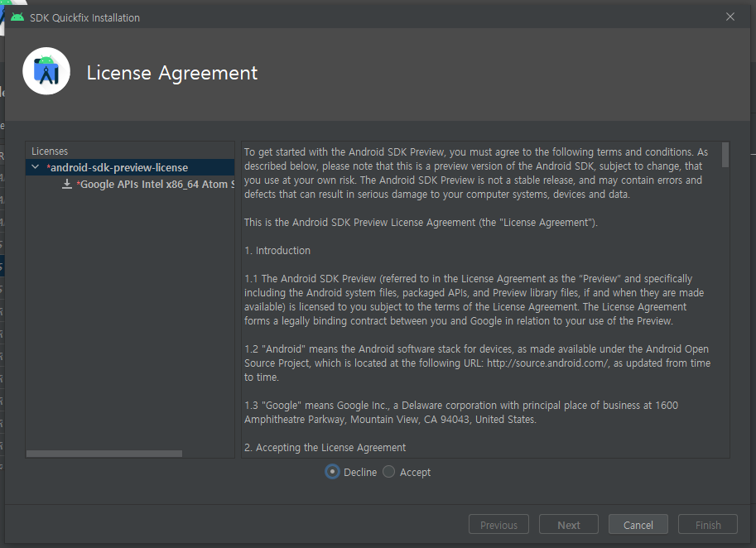
Task: Select the Accept radio button
Action: coord(388,472)
